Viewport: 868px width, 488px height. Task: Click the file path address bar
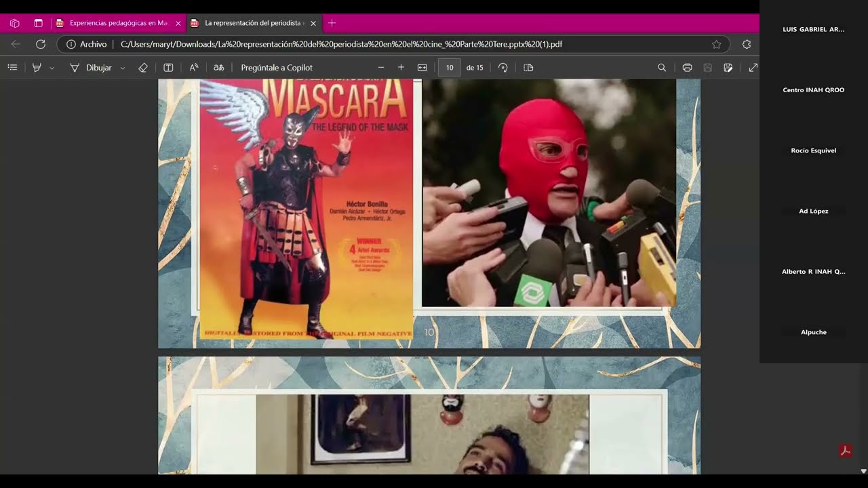[341, 44]
